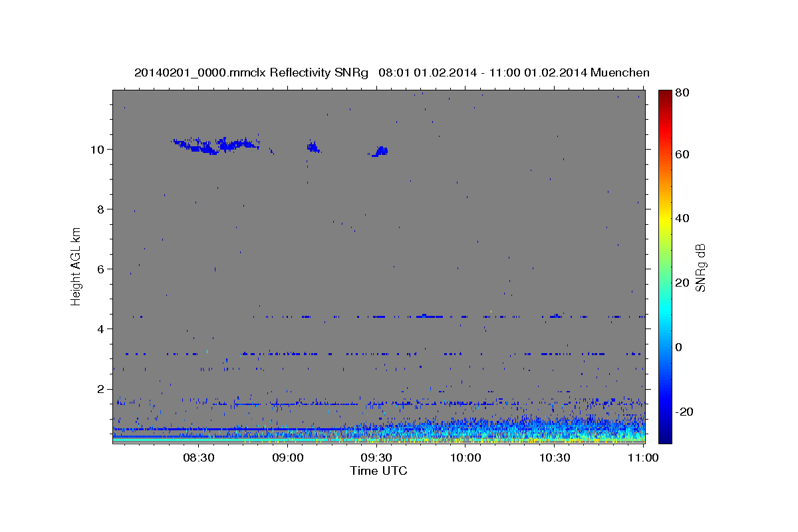Click the "Time UTC" x-axis label
798x532 pixels.
378,471
